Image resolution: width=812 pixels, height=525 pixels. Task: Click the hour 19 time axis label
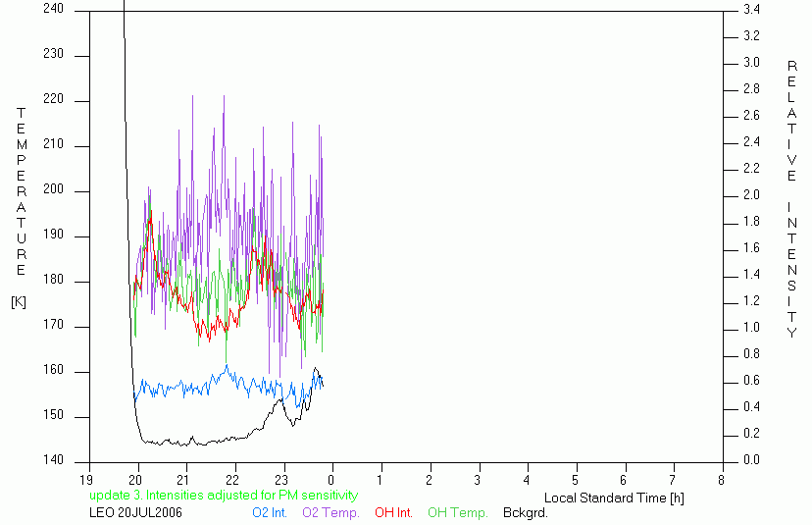(x=86, y=480)
